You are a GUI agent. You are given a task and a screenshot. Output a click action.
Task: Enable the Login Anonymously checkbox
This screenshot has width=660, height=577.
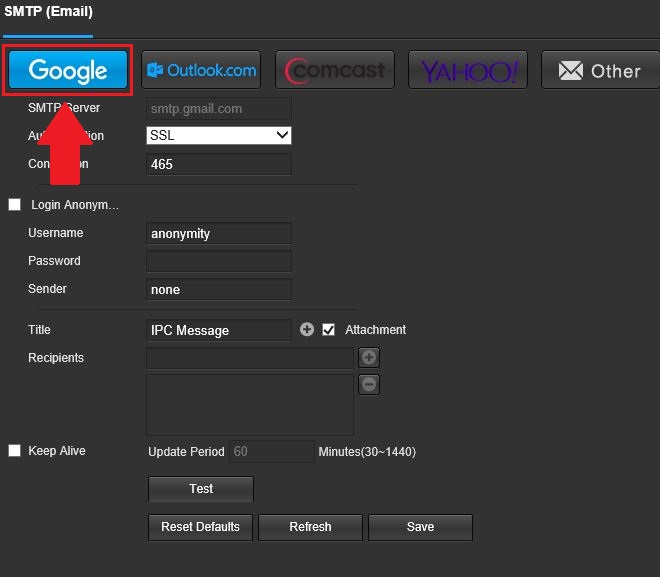click(x=14, y=205)
